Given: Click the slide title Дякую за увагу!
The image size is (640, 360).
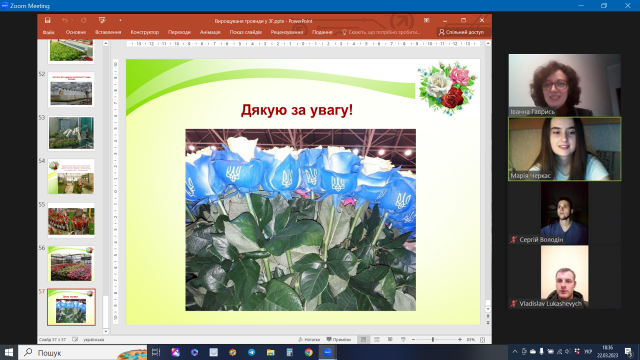Looking at the screenshot, I should pos(297,110).
